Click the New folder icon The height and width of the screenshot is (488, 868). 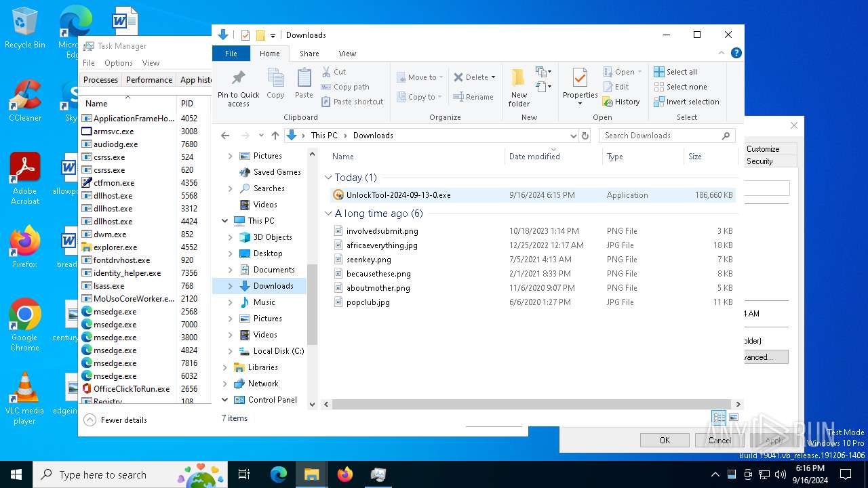[519, 87]
